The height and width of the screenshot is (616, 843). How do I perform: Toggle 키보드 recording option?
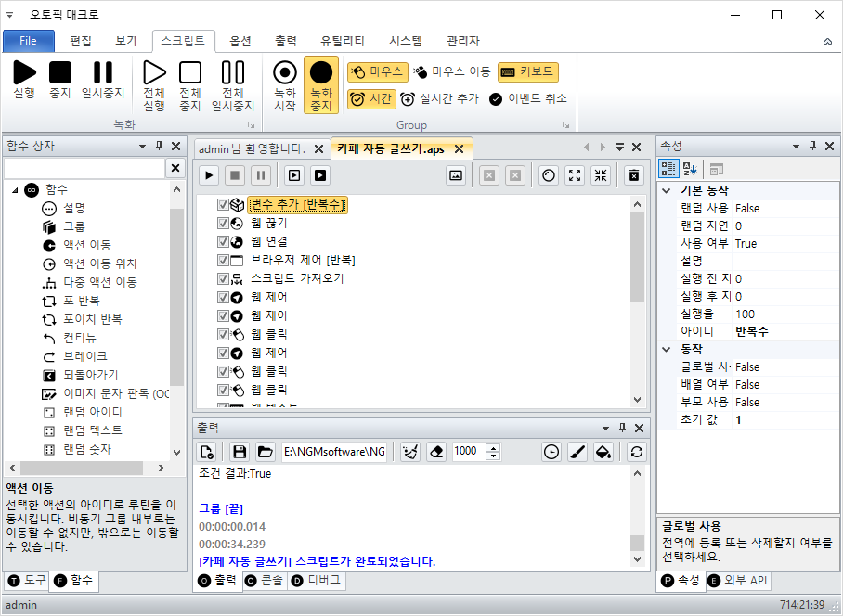coord(528,72)
